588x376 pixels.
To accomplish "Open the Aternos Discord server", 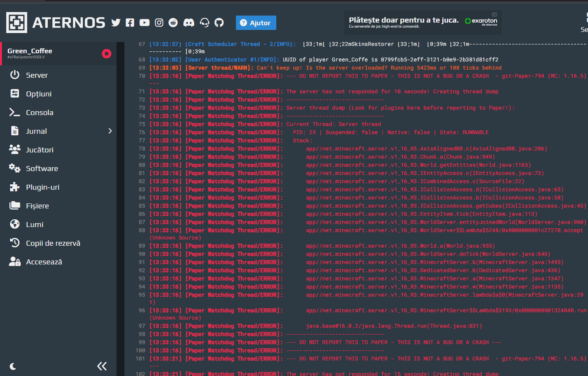I will [189, 23].
